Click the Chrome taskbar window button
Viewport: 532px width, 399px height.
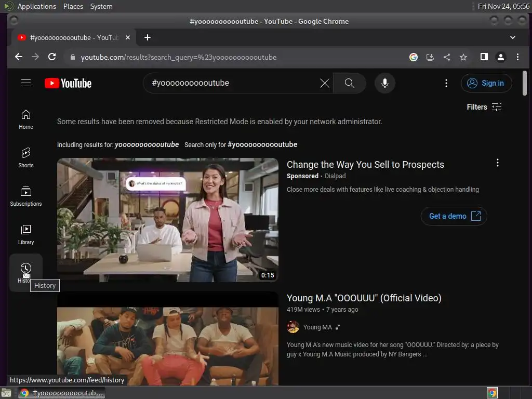pyautogui.click(x=61, y=393)
